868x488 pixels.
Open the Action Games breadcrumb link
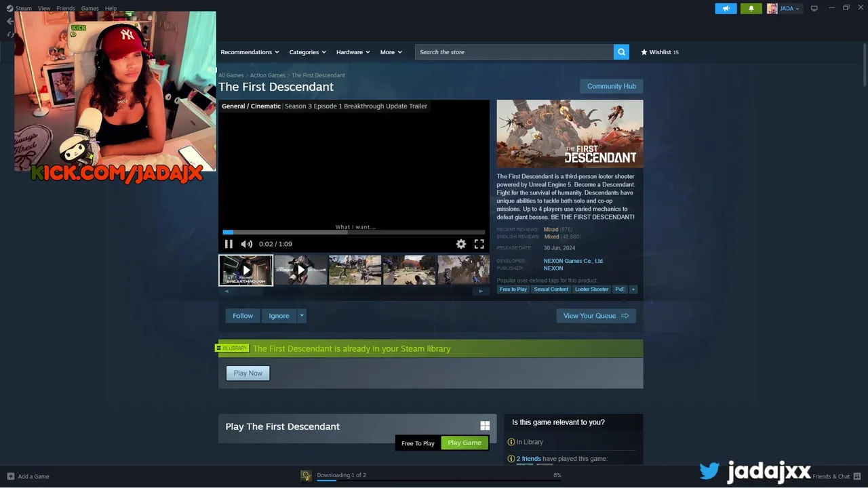pyautogui.click(x=267, y=75)
